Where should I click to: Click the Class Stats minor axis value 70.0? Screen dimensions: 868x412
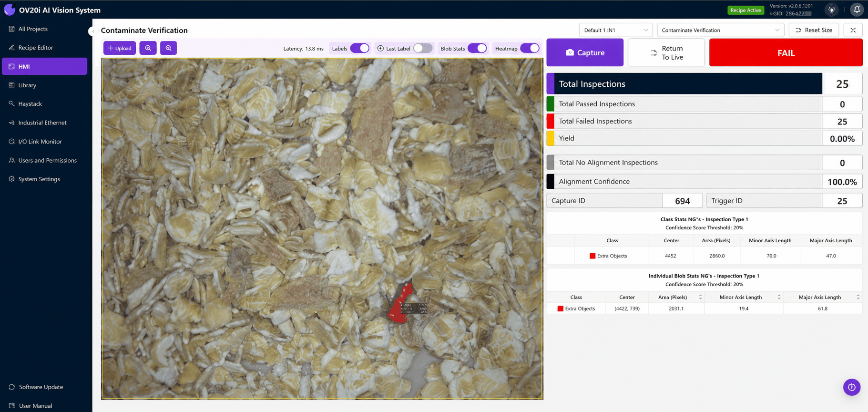[x=771, y=256]
